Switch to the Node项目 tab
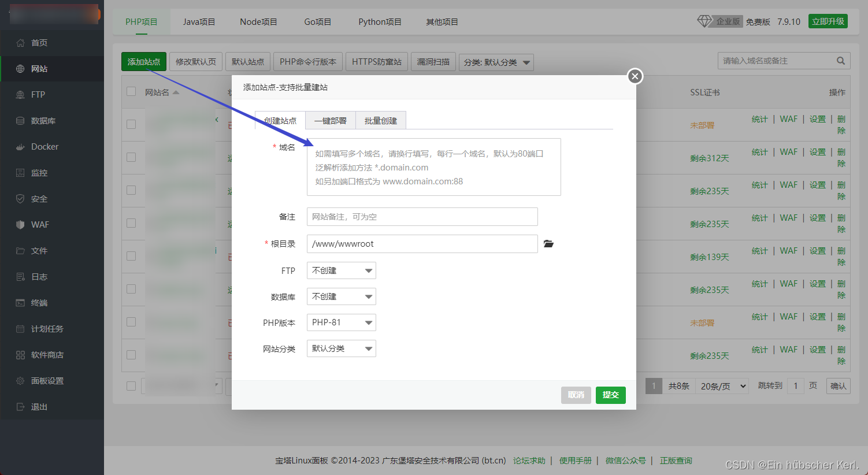The height and width of the screenshot is (475, 868). pos(258,22)
